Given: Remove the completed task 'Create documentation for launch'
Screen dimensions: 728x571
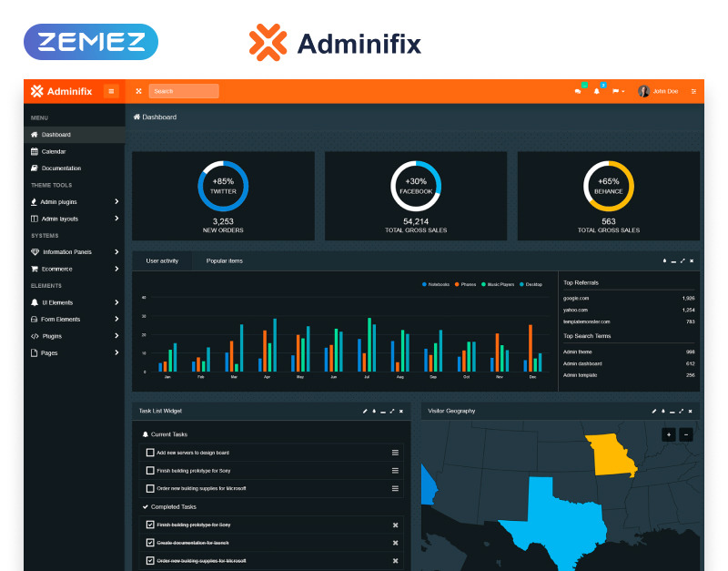Looking at the screenshot, I should (x=395, y=543).
